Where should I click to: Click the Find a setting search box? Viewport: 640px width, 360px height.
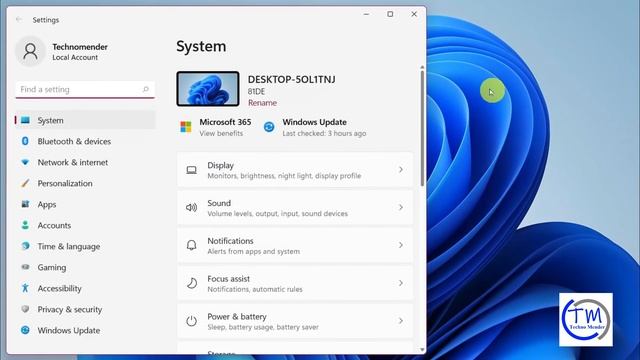click(x=85, y=89)
